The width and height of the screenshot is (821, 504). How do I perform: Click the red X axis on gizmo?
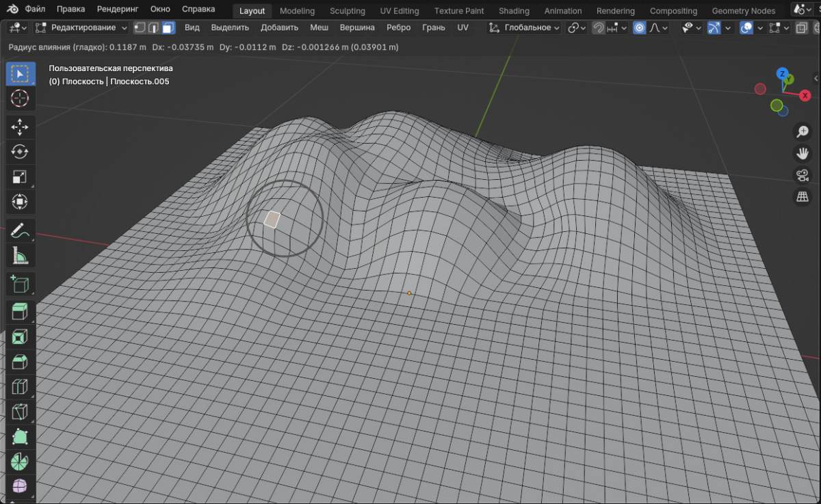[x=805, y=96]
